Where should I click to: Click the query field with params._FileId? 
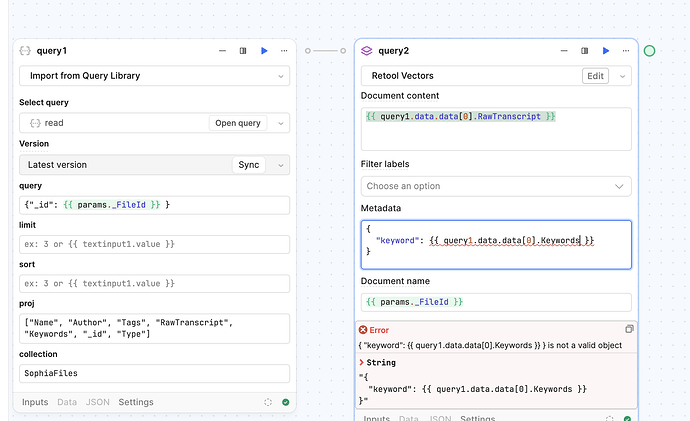click(x=154, y=205)
